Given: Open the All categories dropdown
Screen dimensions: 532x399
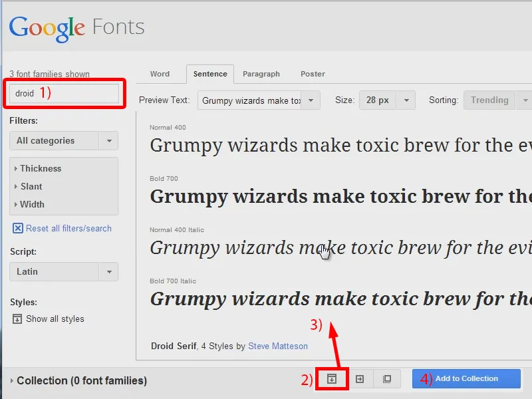Looking at the screenshot, I should (64, 140).
